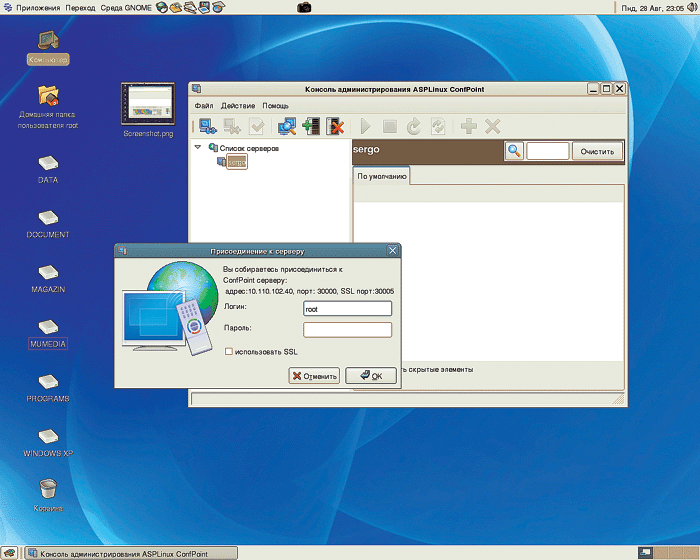700x560 pixels.
Task: Click the add server green plus icon
Action: [x=311, y=126]
